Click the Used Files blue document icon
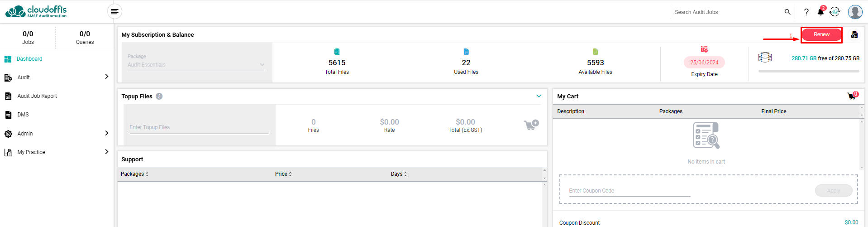 (x=466, y=52)
